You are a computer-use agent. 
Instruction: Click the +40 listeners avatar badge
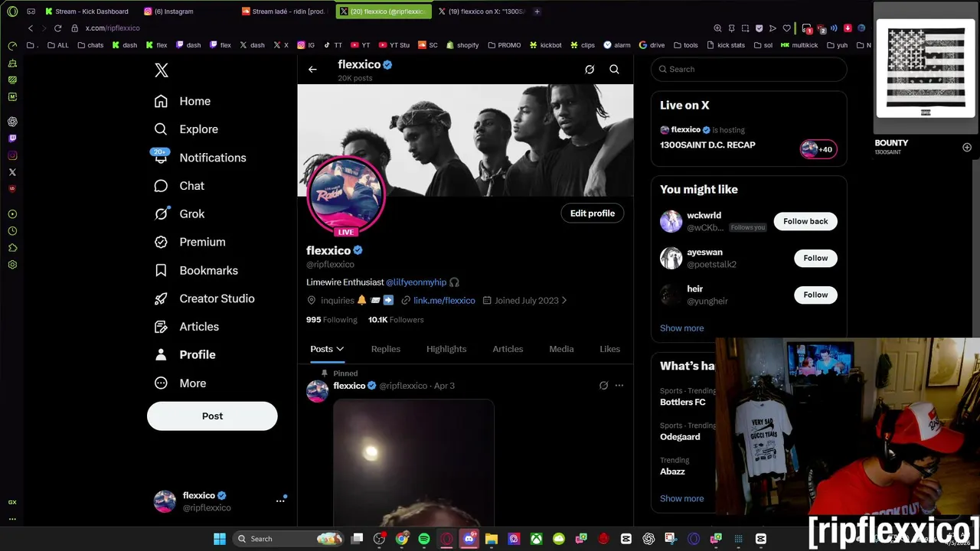point(818,149)
